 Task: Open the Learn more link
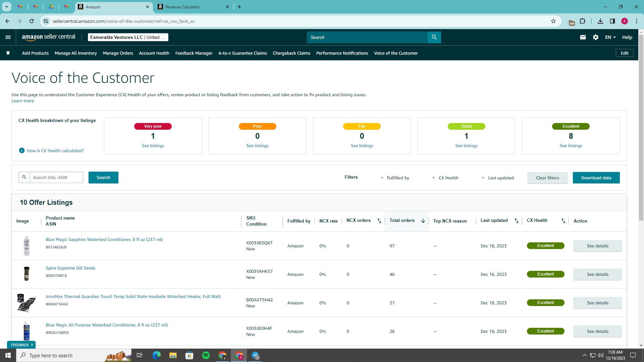tap(22, 101)
